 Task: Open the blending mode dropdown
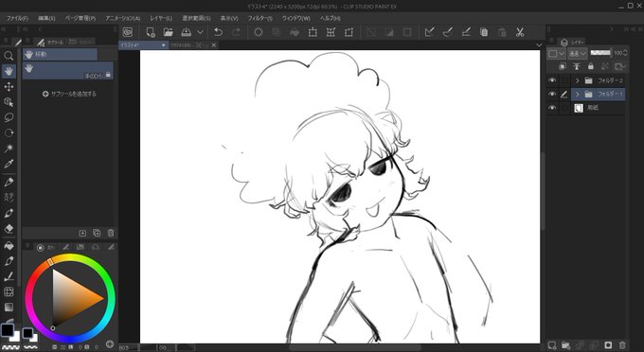[579, 53]
